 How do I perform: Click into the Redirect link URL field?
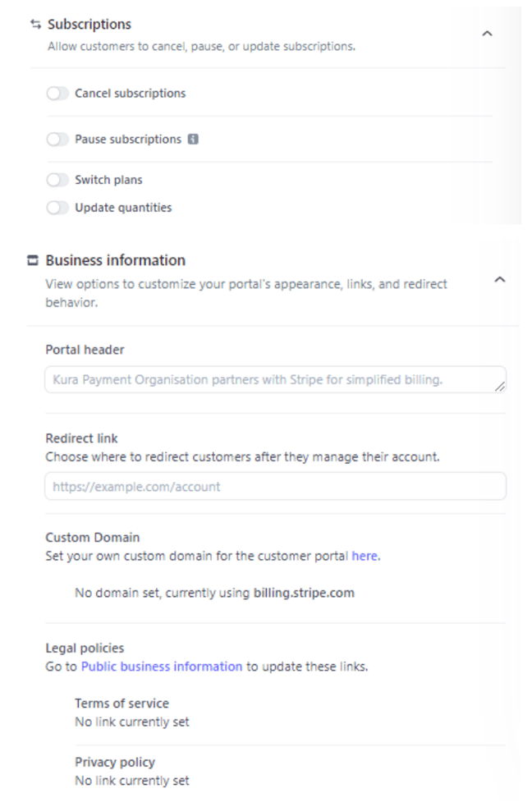[275, 486]
